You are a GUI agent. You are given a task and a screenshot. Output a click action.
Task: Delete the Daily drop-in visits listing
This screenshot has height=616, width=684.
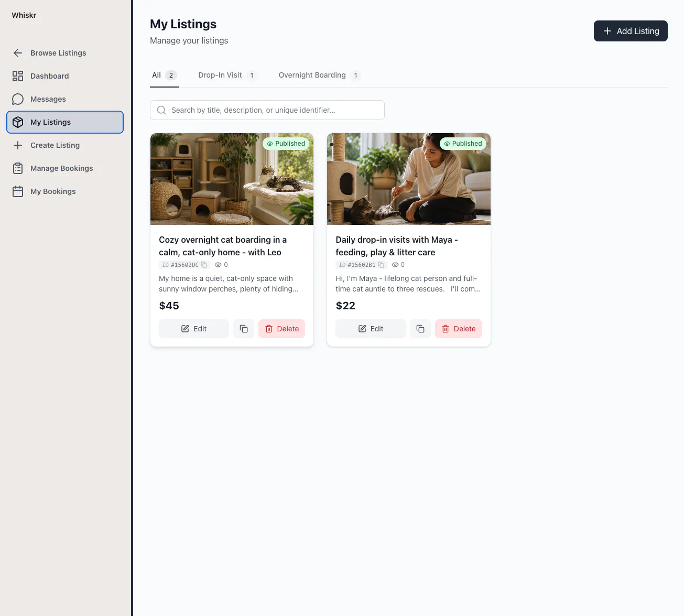[459, 329]
